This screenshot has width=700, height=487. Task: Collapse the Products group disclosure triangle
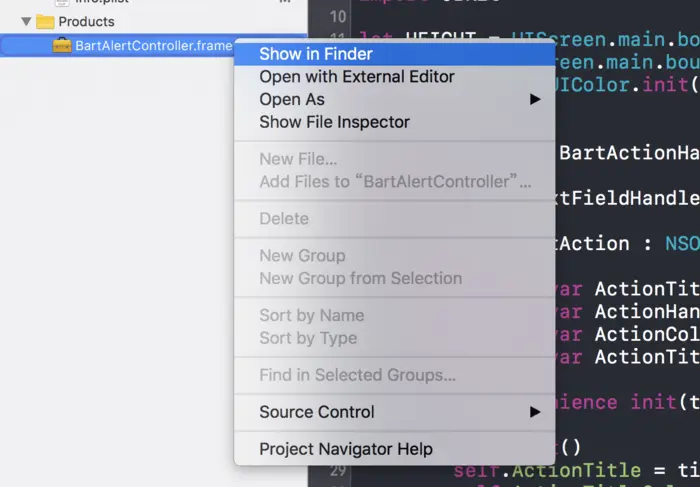point(26,21)
